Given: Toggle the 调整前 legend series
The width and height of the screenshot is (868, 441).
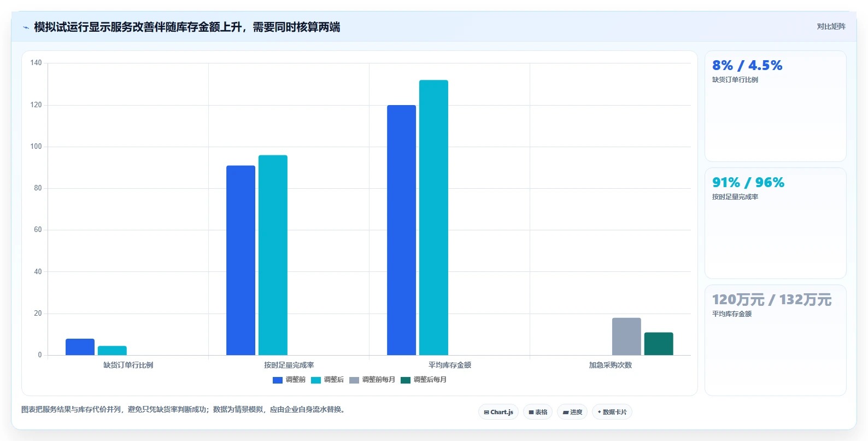Looking at the screenshot, I should tap(289, 380).
